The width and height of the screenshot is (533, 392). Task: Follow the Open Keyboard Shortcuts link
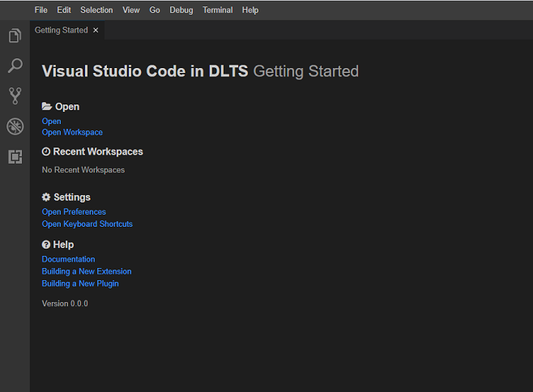tap(87, 224)
